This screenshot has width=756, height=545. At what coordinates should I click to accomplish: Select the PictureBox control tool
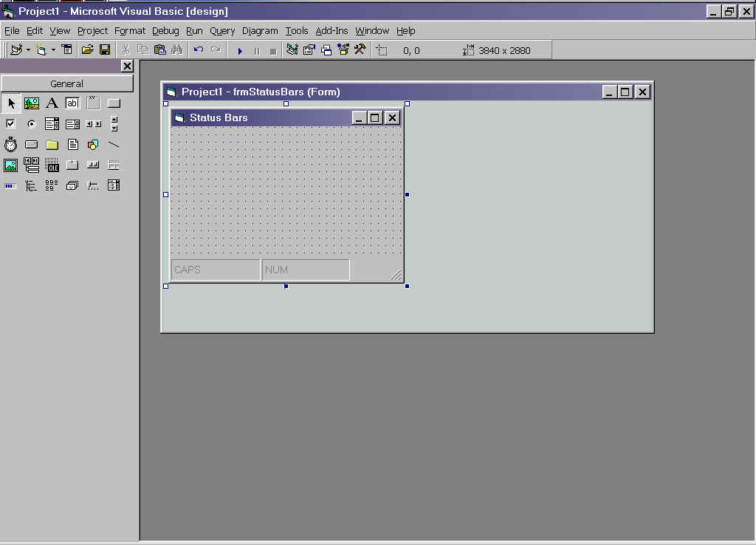coord(31,103)
